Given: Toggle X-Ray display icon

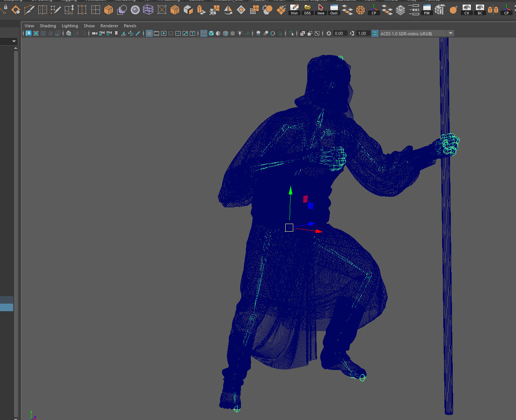Looking at the screenshot, I should [x=303, y=33].
